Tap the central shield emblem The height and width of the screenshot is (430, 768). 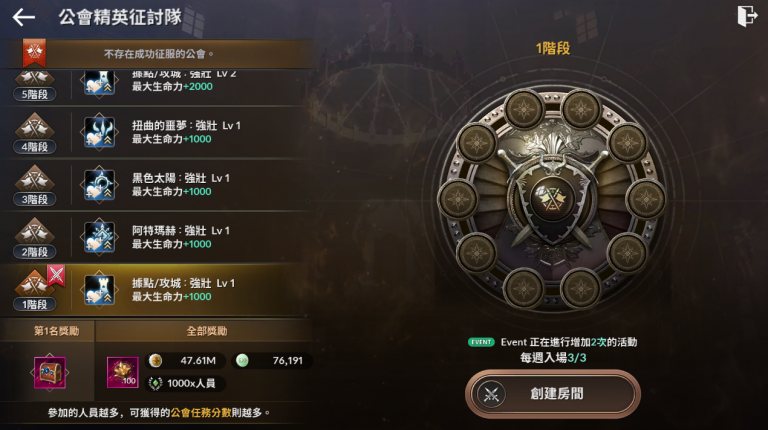552,199
